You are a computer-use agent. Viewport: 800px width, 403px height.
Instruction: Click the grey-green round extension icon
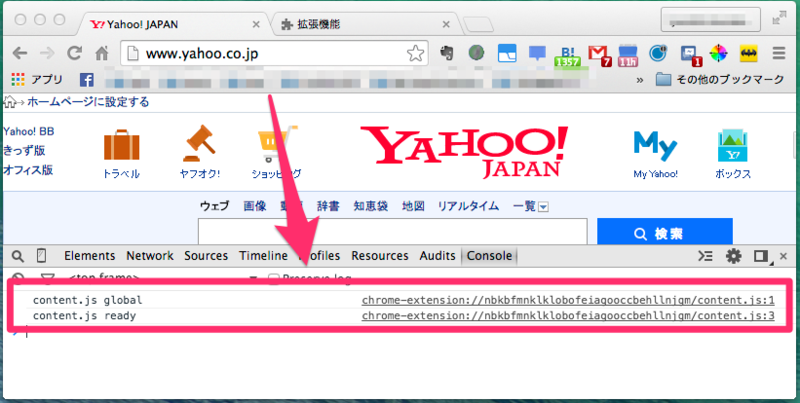click(x=477, y=53)
